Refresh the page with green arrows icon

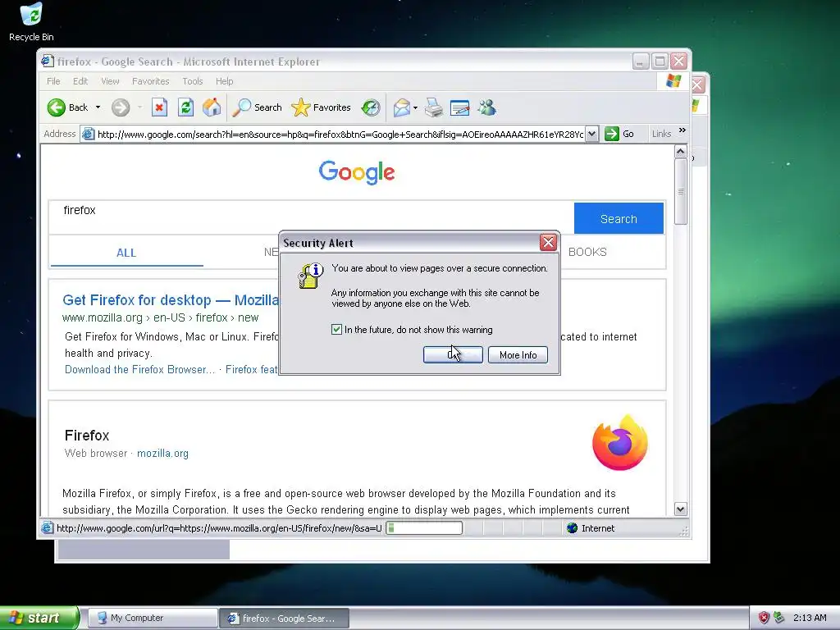pyautogui.click(x=185, y=107)
